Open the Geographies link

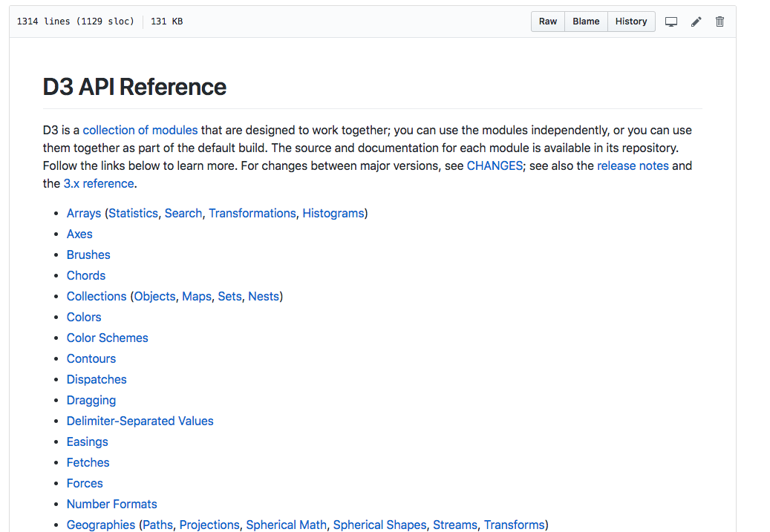101,525
